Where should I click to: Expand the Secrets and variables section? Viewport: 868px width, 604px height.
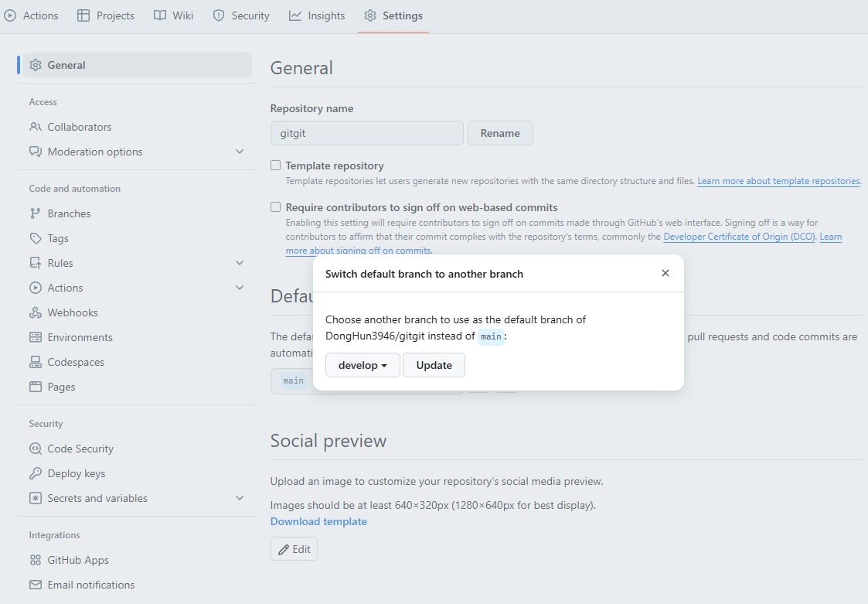240,497
